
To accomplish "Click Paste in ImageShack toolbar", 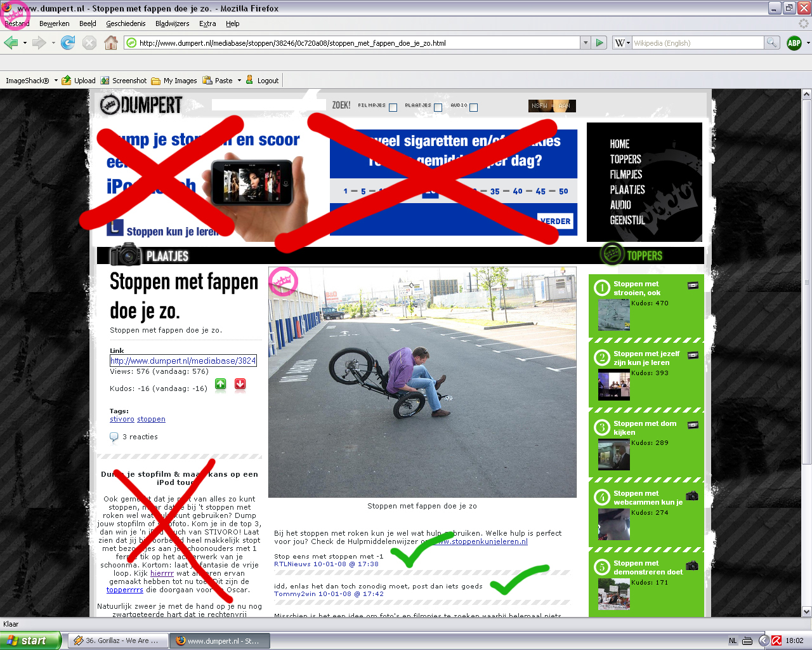I will [x=218, y=81].
